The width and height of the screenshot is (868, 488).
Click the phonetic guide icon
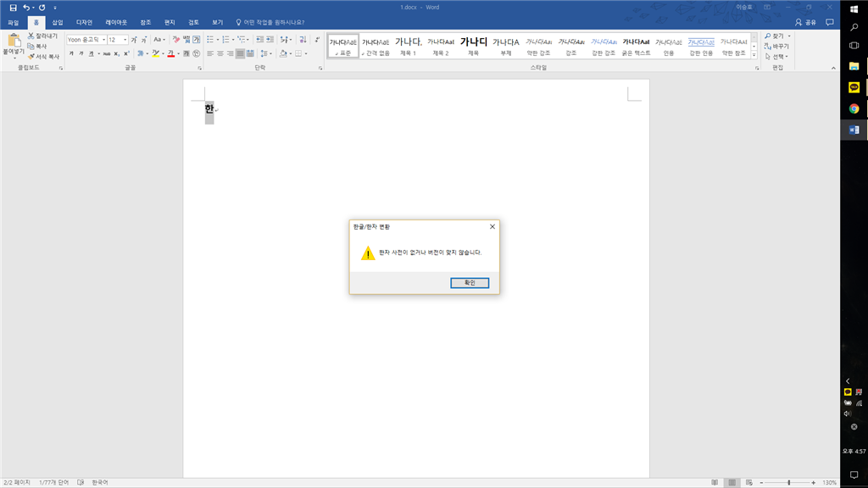(186, 40)
